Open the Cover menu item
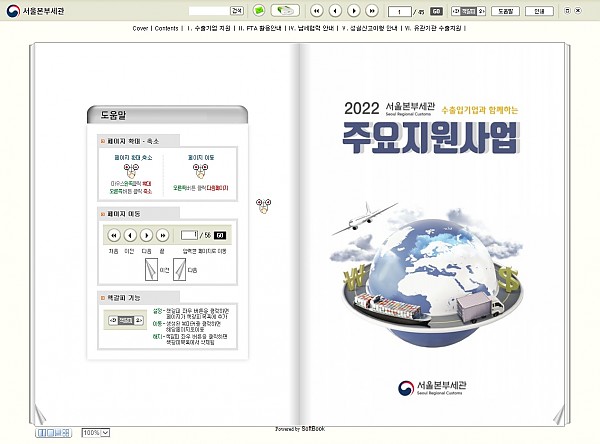This screenshot has height=444, width=600. tap(140, 28)
